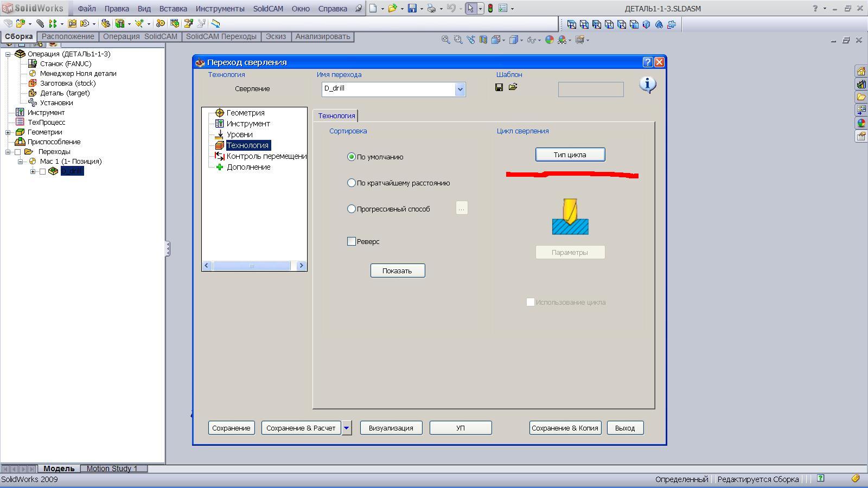Screen dimensions: 868x488
Task: Click the scroll-right arrow in dialog tree
Action: click(x=302, y=266)
